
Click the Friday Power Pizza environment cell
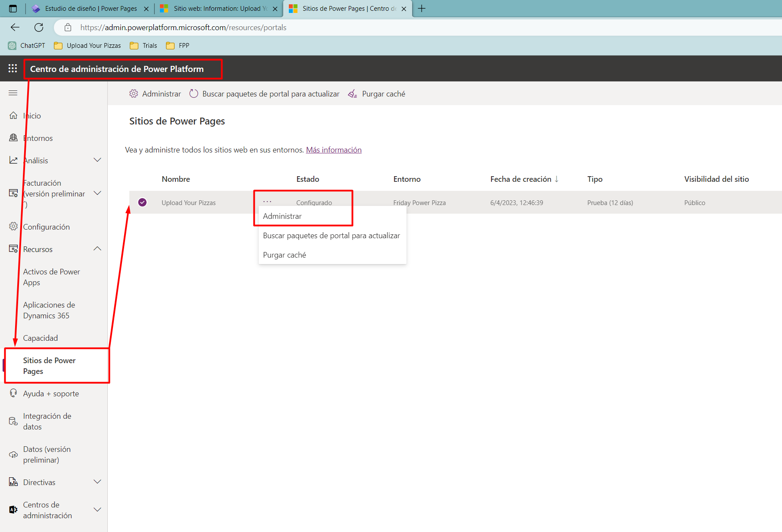pyautogui.click(x=419, y=203)
